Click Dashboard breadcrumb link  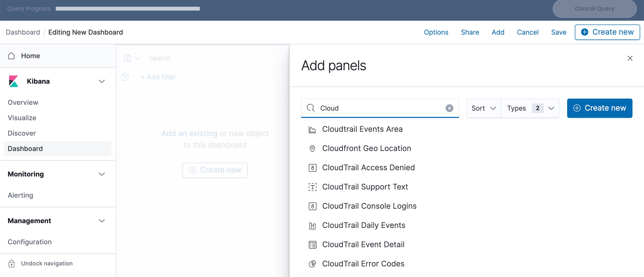coord(23,32)
